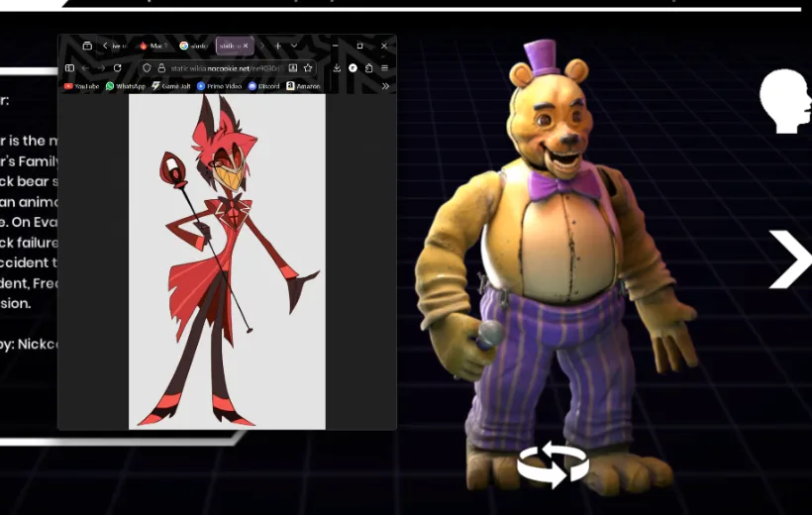This screenshot has width=812, height=515.
Task: Minimize the browser window
Action: tap(335, 46)
